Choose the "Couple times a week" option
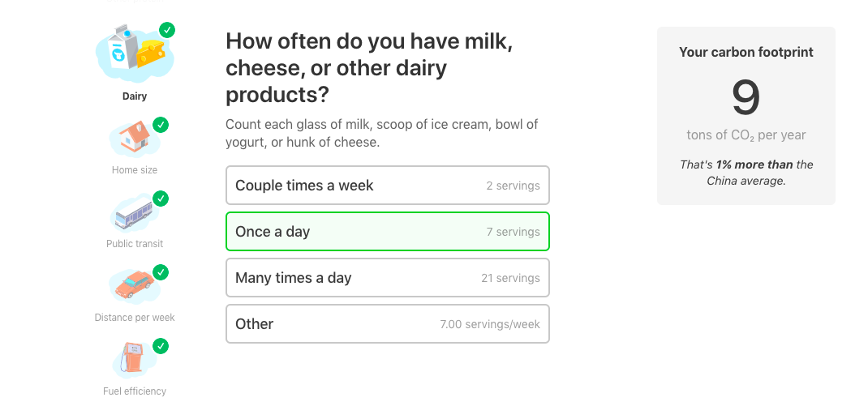This screenshot has height=406, width=868. (x=387, y=186)
